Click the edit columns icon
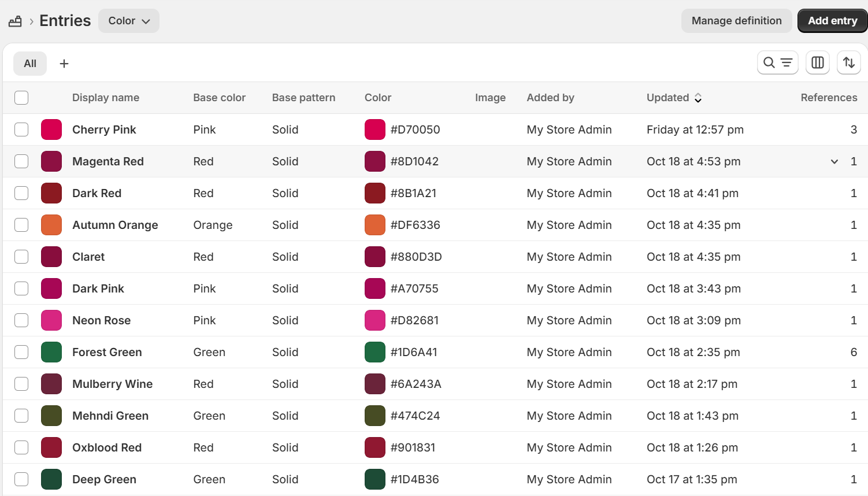This screenshot has height=496, width=868. click(817, 62)
